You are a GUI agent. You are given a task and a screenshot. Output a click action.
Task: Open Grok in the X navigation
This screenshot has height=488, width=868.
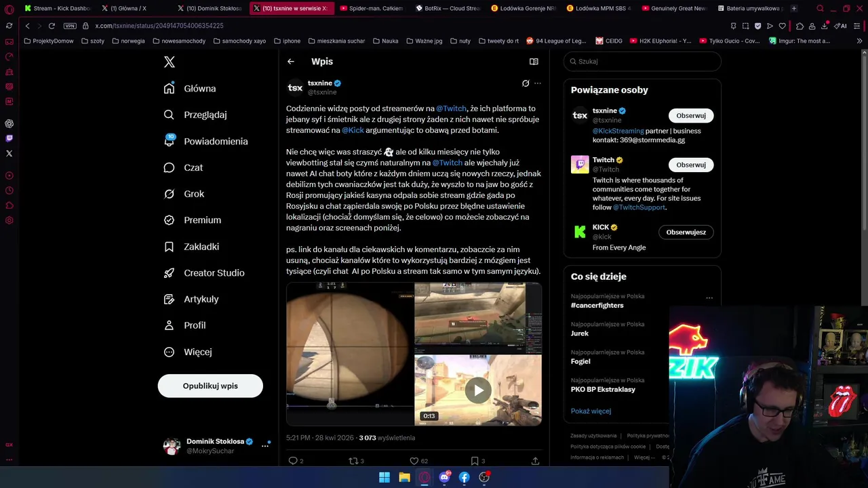[184, 194]
